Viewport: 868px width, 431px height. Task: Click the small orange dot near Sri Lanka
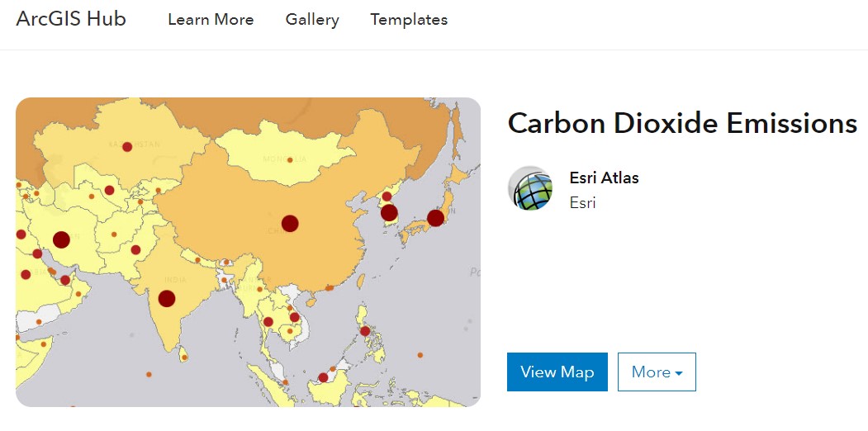(x=185, y=358)
